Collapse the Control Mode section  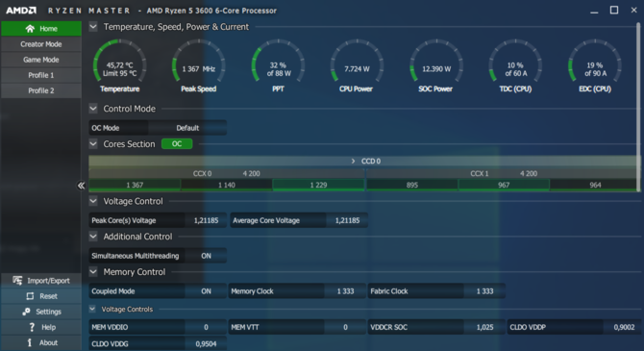coord(93,109)
